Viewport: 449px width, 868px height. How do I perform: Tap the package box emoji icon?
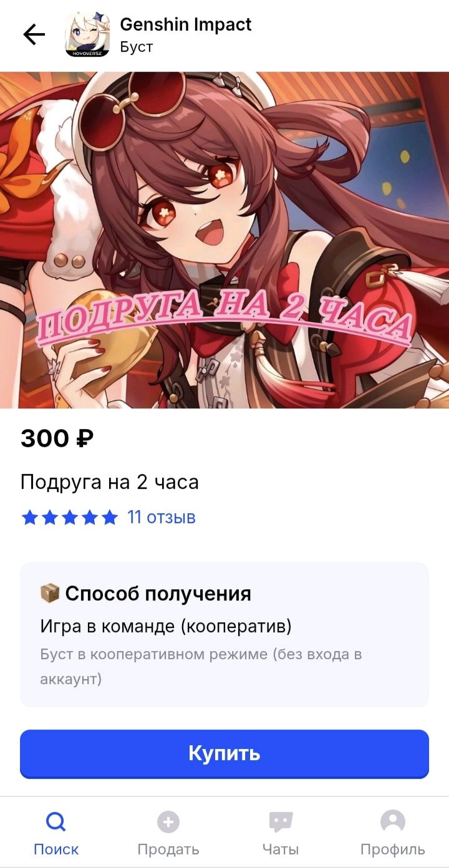tap(50, 593)
